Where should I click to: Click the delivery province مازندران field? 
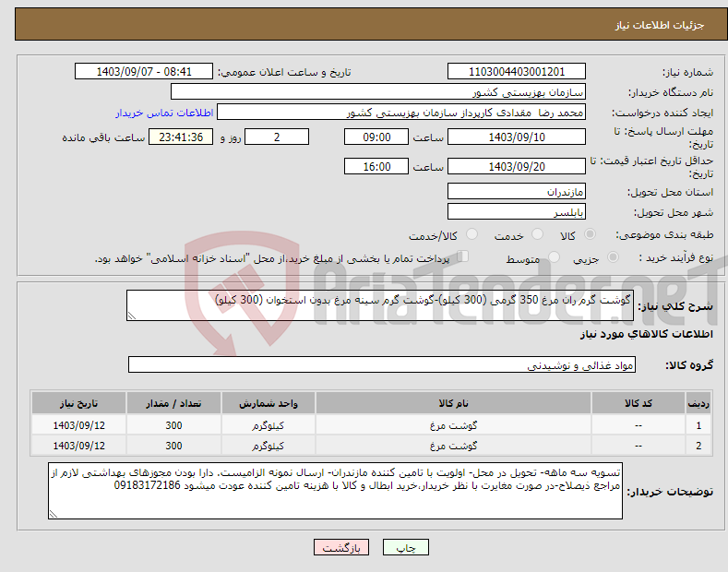[517, 191]
